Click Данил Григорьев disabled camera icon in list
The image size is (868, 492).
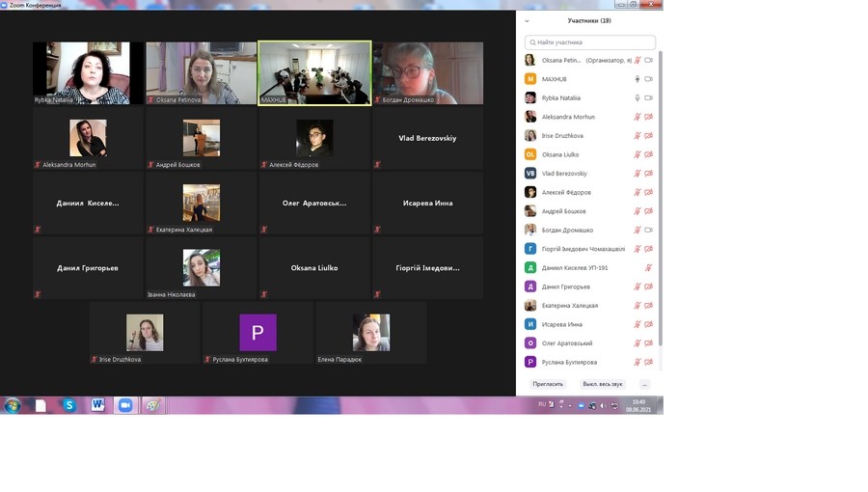coord(649,287)
